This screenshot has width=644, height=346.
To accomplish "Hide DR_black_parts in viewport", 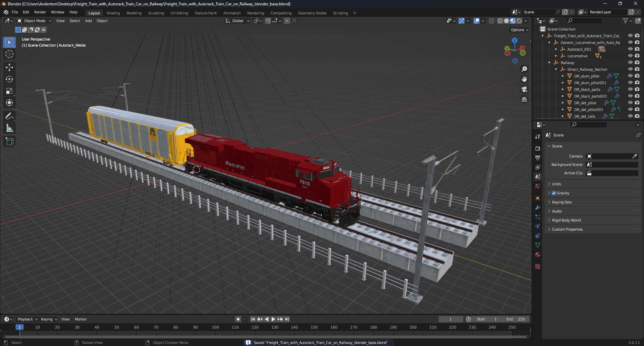I will tap(630, 90).
